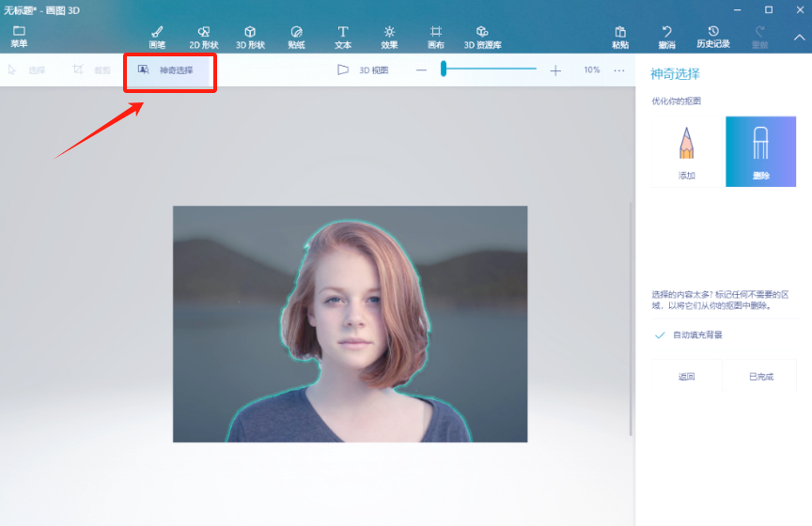Open the 画布 canvas settings

point(435,37)
